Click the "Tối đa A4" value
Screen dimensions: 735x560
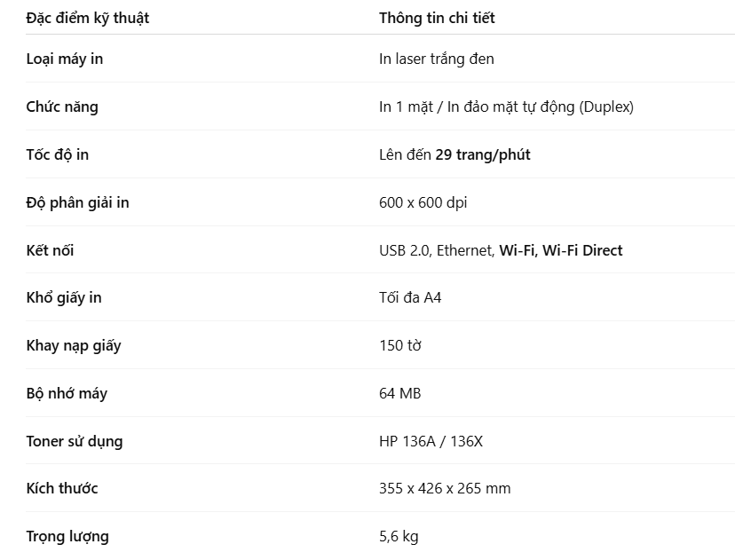click(x=410, y=297)
